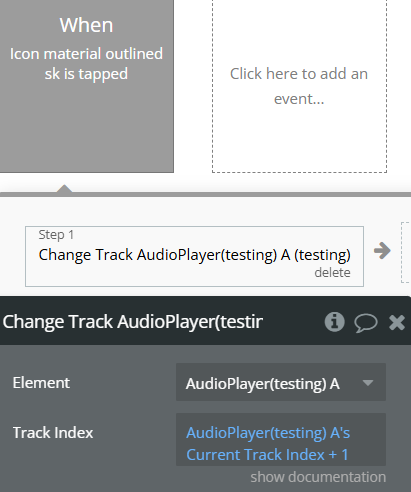
Task: Click here to add an event box
Action: pos(299,86)
